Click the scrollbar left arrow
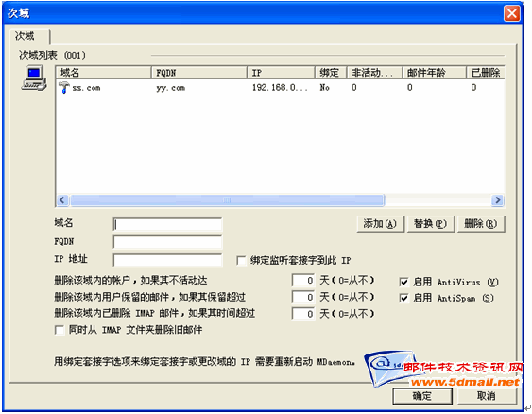This screenshot has width=532, height=414. (x=62, y=200)
